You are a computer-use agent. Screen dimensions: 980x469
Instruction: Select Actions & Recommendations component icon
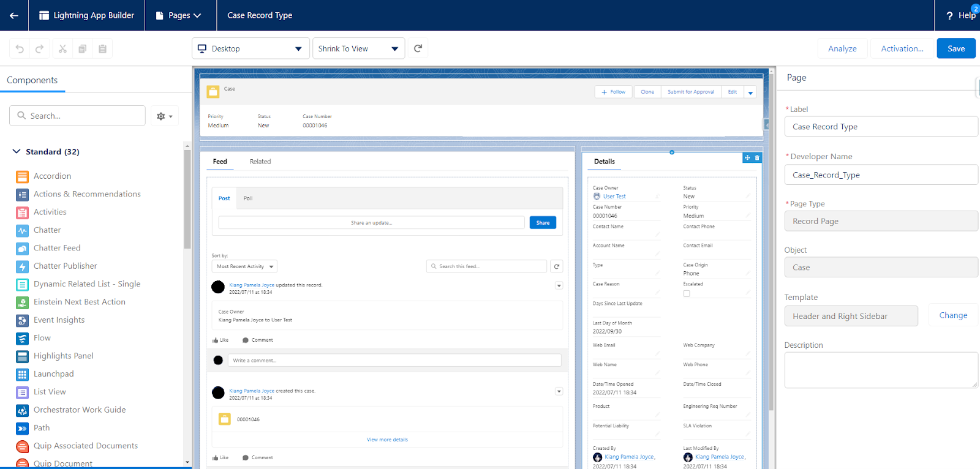click(x=23, y=195)
